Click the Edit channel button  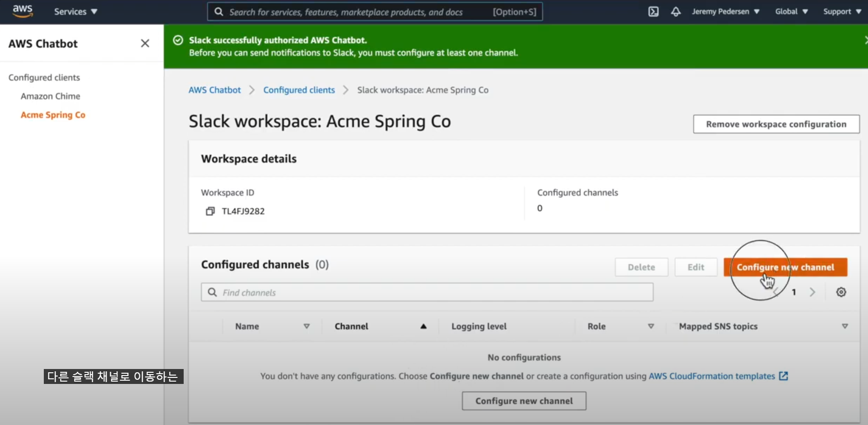pyautogui.click(x=696, y=267)
